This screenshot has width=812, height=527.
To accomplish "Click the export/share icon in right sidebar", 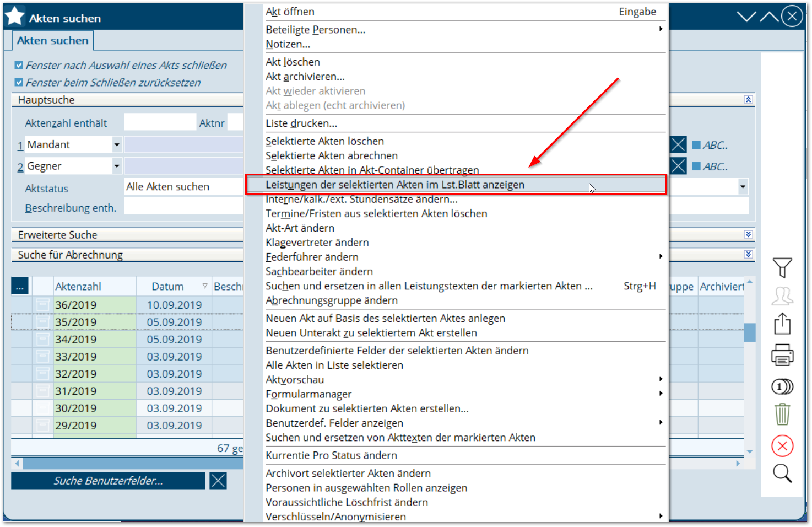I will click(x=782, y=324).
